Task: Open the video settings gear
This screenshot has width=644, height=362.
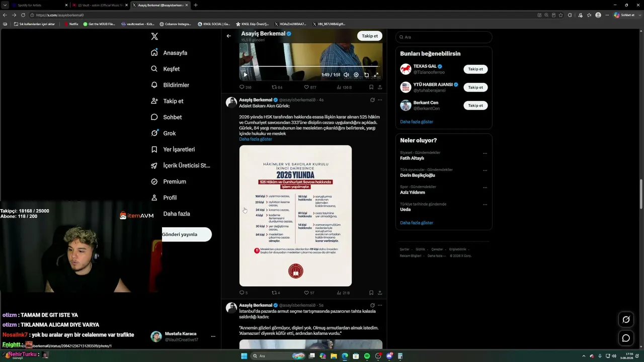Action: click(x=356, y=74)
